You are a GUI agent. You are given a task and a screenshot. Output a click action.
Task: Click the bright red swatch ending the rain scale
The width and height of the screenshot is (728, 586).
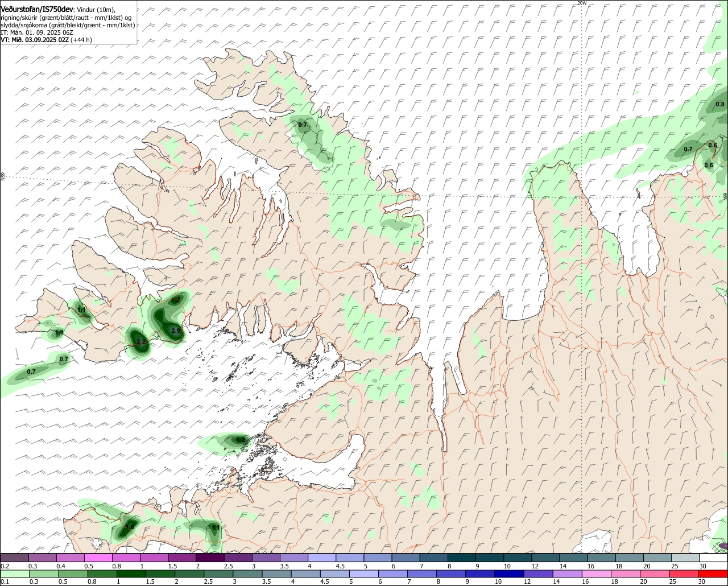coord(714,574)
